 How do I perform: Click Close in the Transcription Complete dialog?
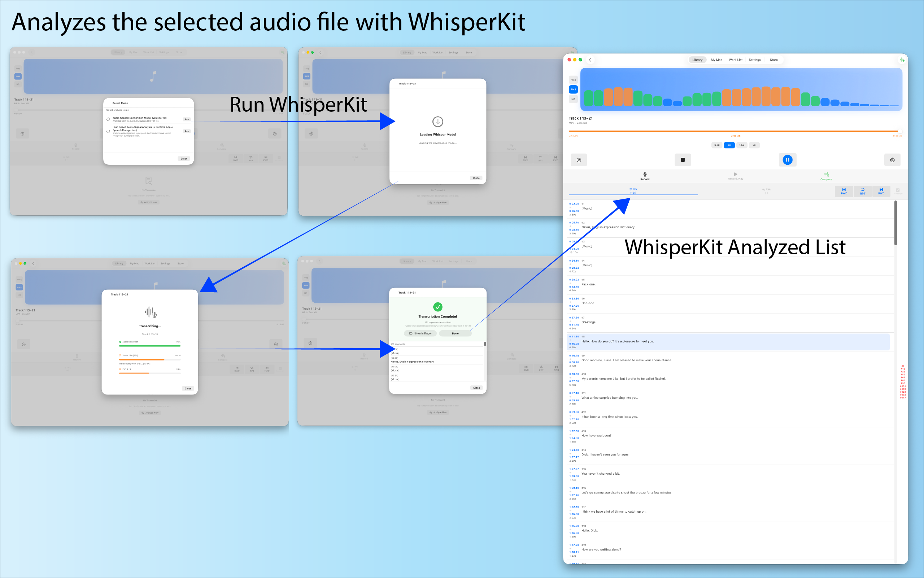click(x=476, y=388)
